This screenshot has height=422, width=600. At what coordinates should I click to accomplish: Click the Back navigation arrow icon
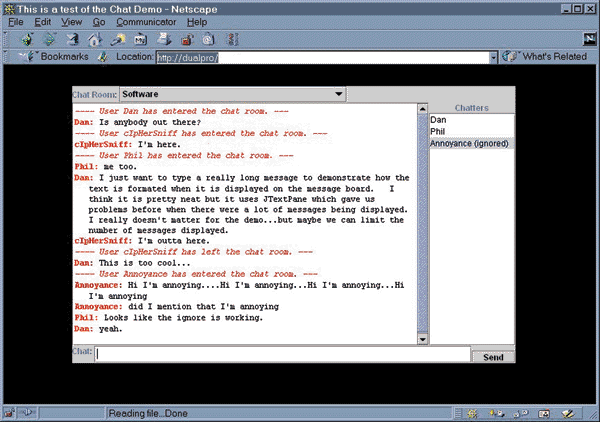click(x=29, y=40)
